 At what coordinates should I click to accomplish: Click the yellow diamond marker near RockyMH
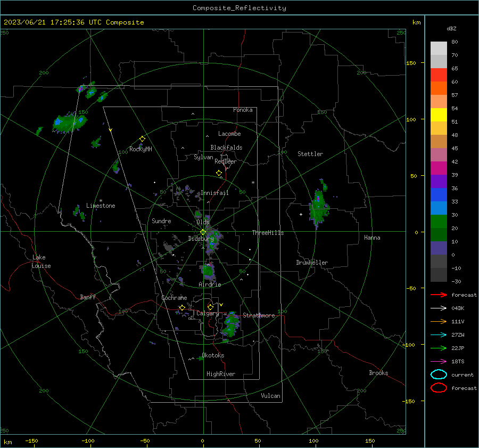(x=142, y=139)
